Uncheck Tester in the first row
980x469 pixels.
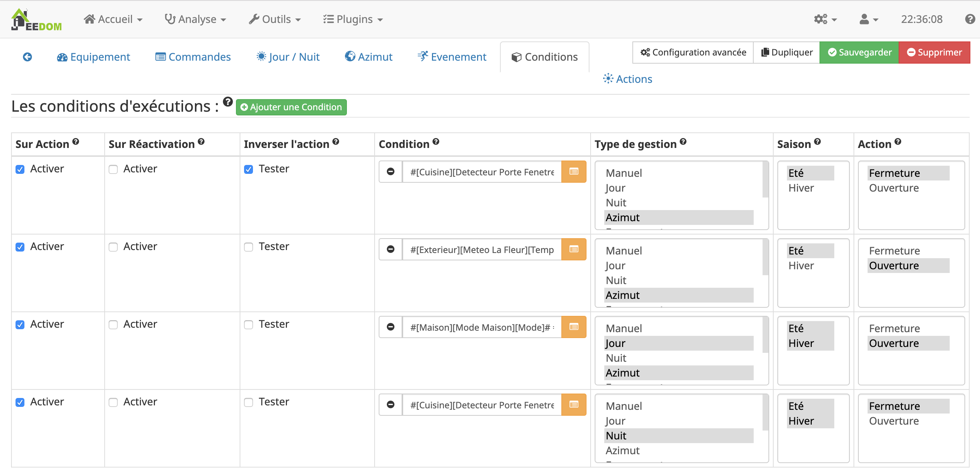coord(249,169)
